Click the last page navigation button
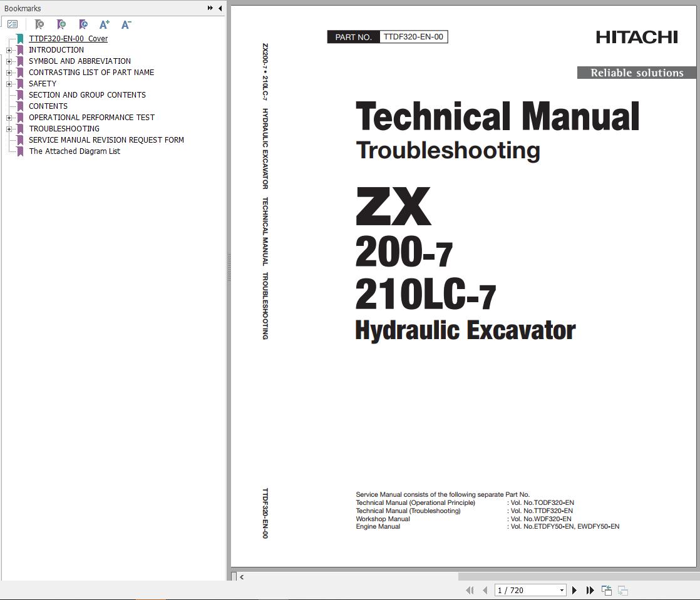The height and width of the screenshot is (600, 700). pyautogui.click(x=590, y=590)
